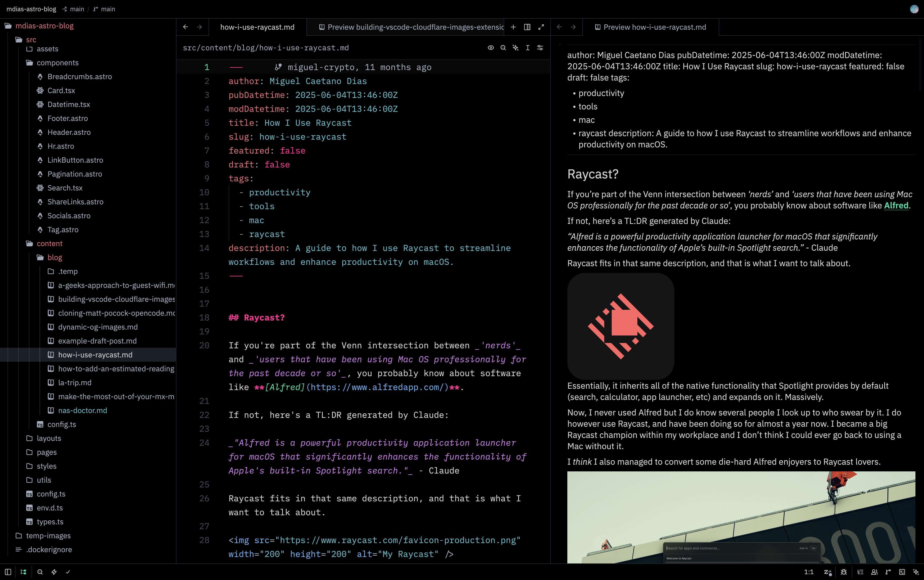
Task: Click the cursor position 1:1 indicator
Action: click(x=809, y=572)
